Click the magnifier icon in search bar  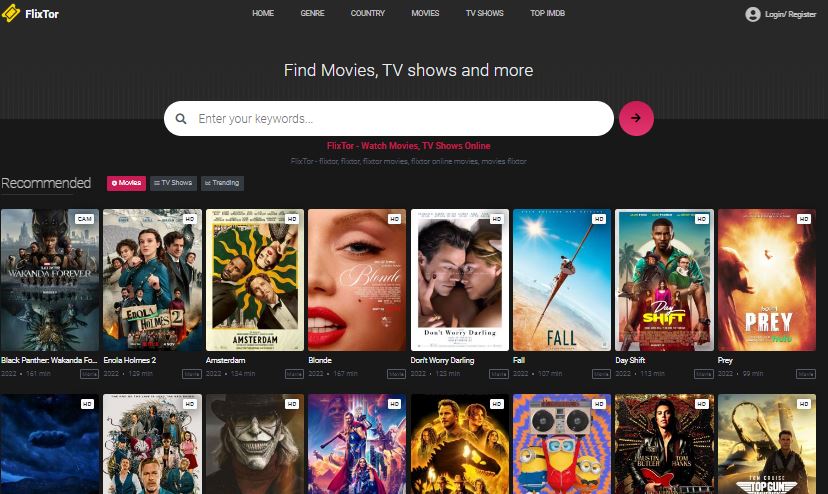click(181, 119)
